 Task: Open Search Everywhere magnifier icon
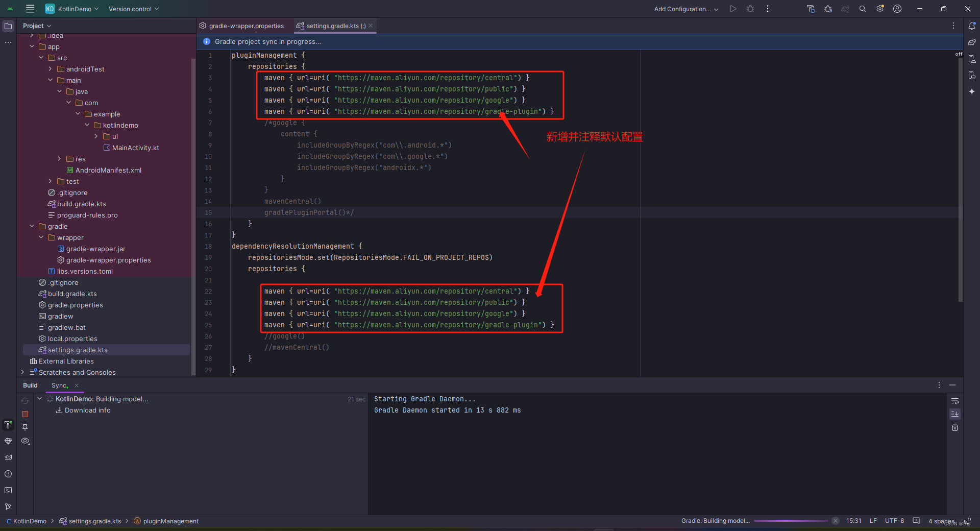point(863,9)
